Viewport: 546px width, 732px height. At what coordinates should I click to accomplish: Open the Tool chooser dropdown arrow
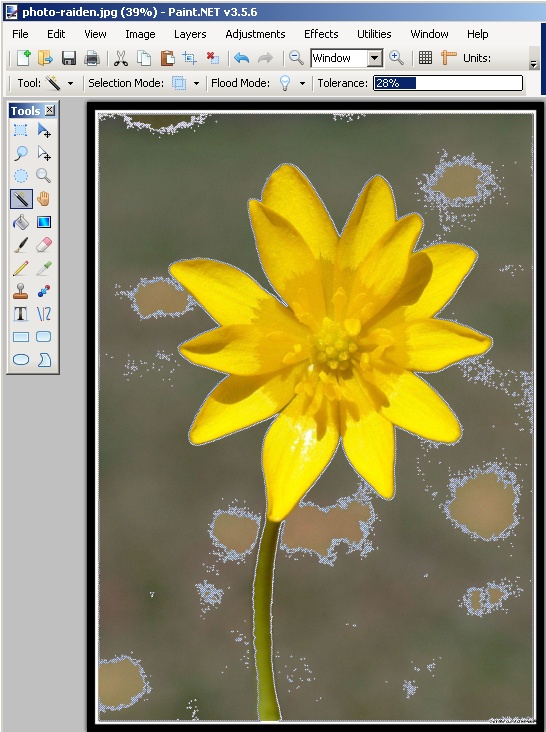(70, 84)
